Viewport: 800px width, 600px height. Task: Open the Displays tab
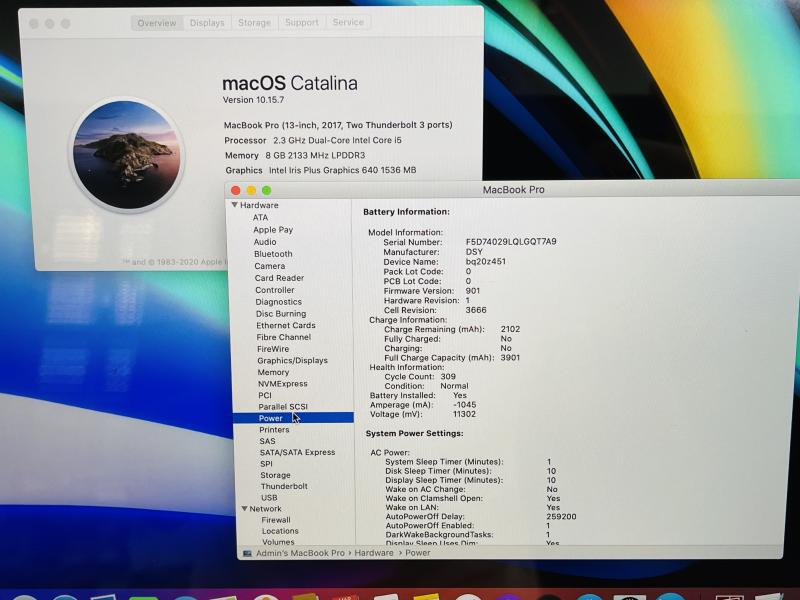pos(207,23)
